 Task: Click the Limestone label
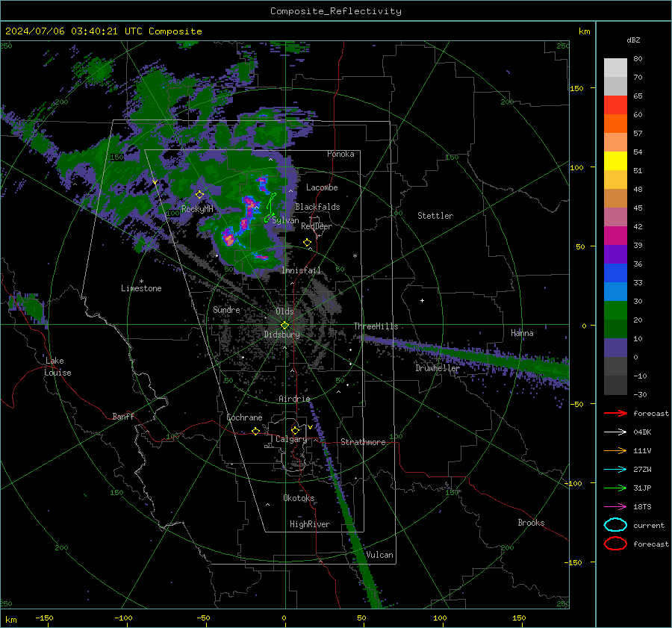tap(141, 288)
